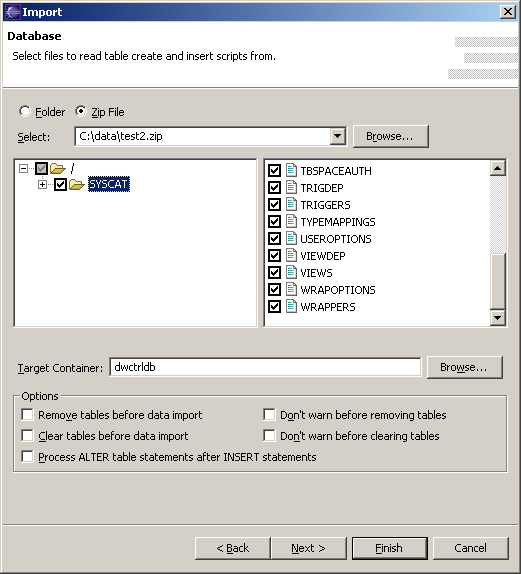Click the Finish button
Screen dimensions: 521x574
[390, 548]
